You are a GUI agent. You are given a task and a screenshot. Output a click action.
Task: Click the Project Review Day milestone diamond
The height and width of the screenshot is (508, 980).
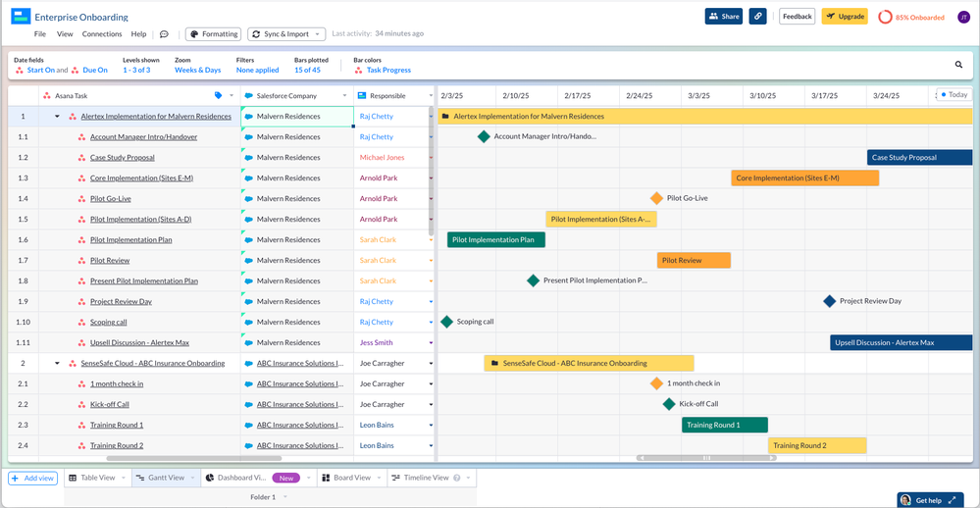tap(829, 301)
